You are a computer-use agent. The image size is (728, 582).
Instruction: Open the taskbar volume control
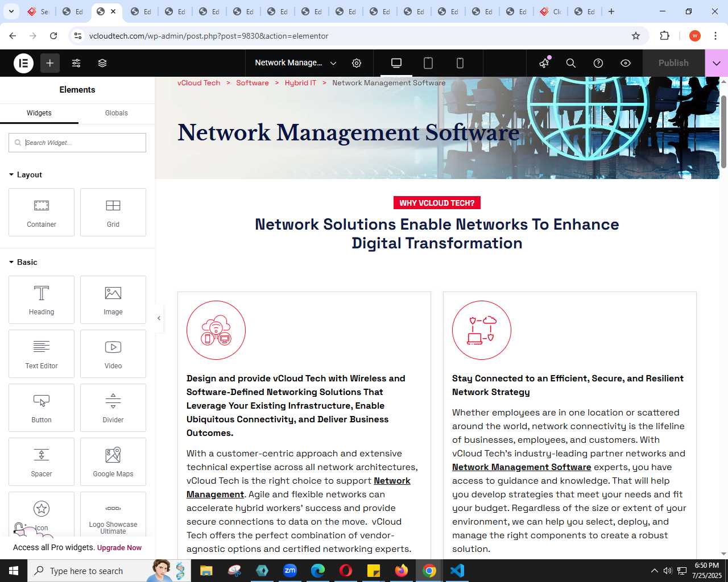click(668, 571)
